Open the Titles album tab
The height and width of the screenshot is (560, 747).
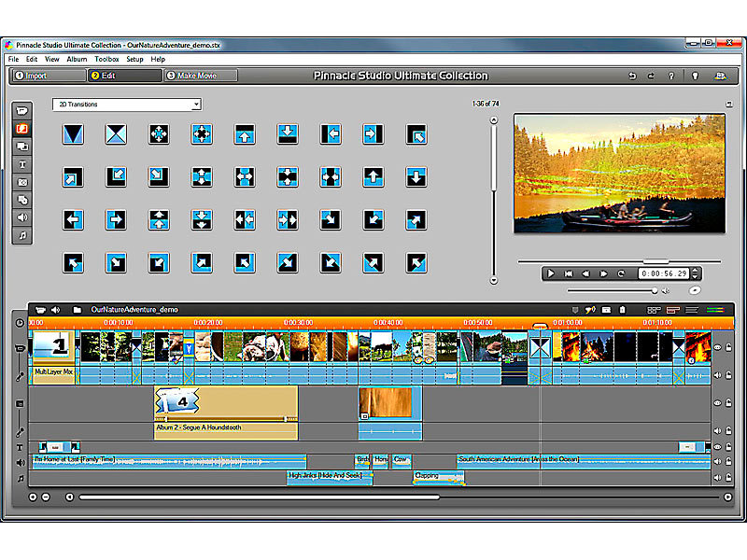pos(21,165)
